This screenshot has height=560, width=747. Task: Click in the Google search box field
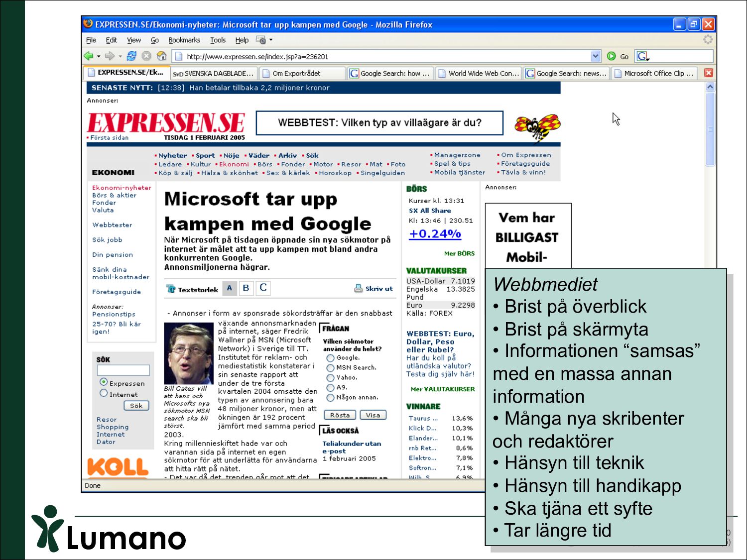click(x=681, y=56)
